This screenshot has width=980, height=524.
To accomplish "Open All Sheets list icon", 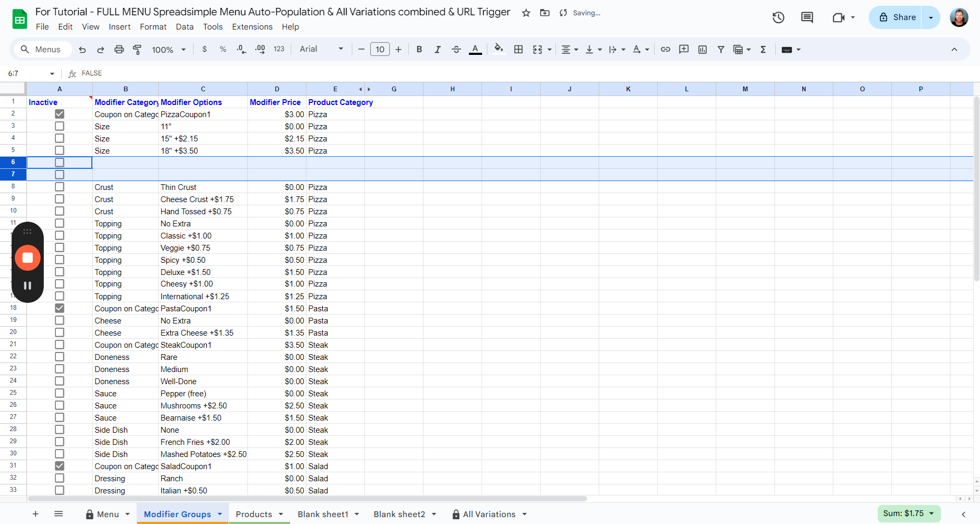I will coord(59,514).
